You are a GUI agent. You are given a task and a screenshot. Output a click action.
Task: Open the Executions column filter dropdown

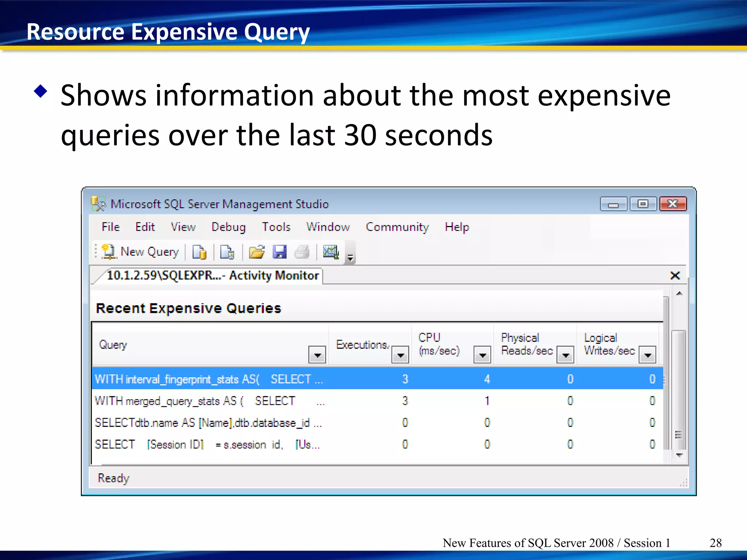pos(400,355)
